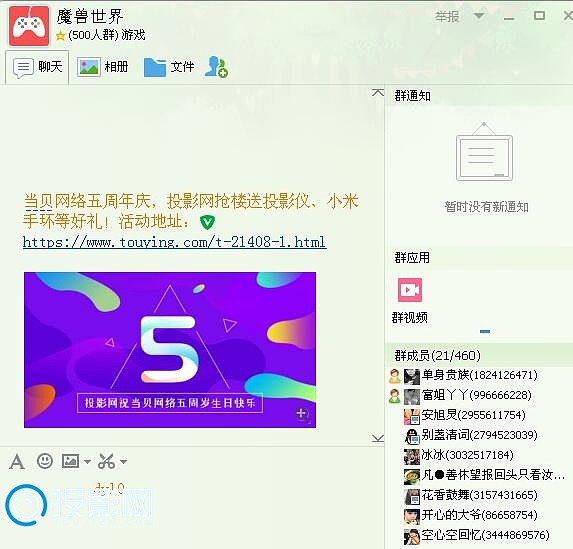Switch to the 聊天 chat tab
Screen dimensions: 573x549
tap(37, 67)
